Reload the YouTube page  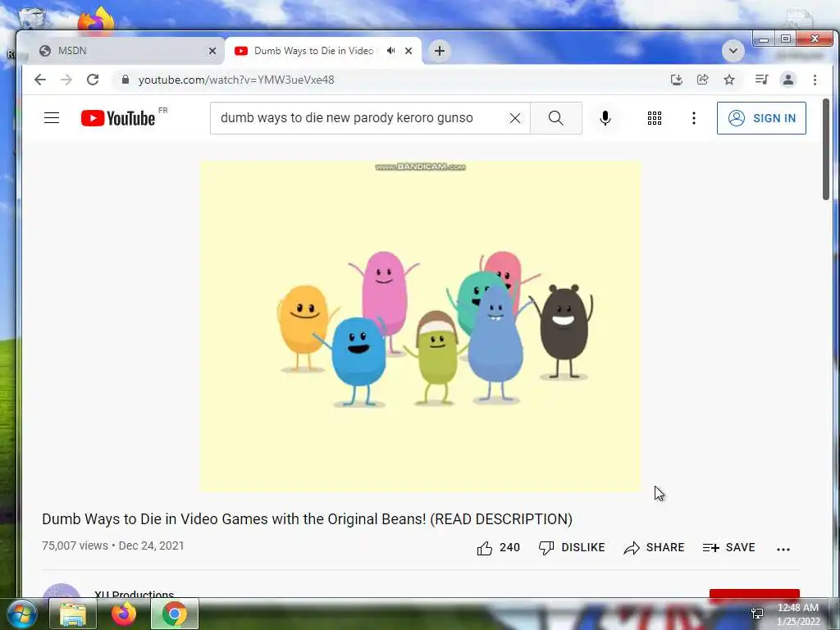[93, 80]
